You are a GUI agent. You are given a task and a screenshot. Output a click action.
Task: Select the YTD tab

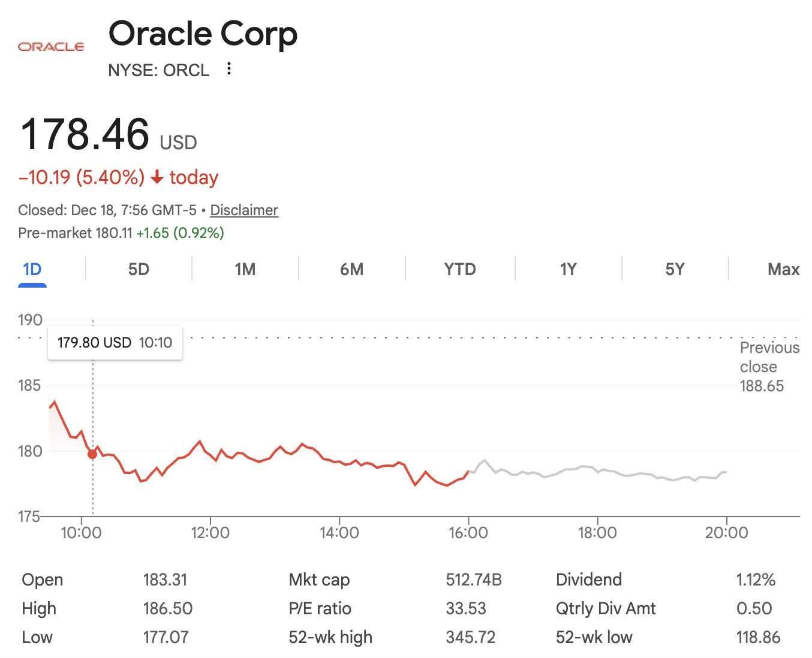tap(460, 270)
